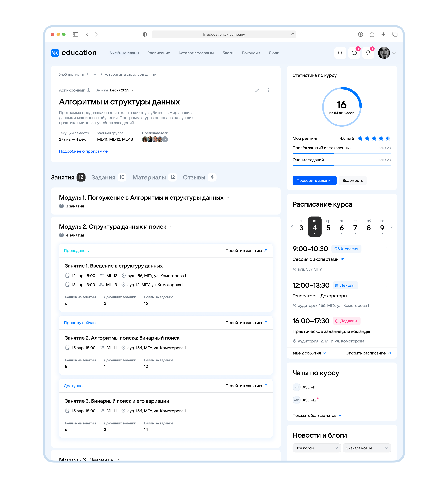448x493 pixels.
Task: Expand Модуль 1 section
Action: point(228,198)
